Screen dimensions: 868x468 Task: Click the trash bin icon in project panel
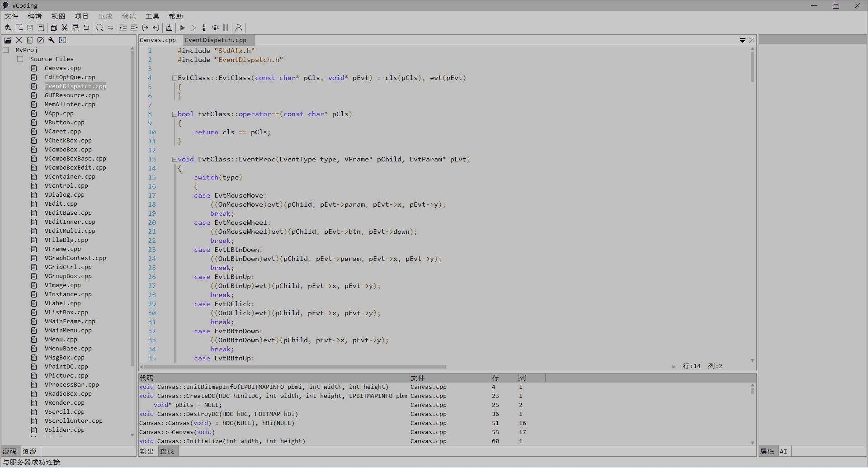coord(30,40)
